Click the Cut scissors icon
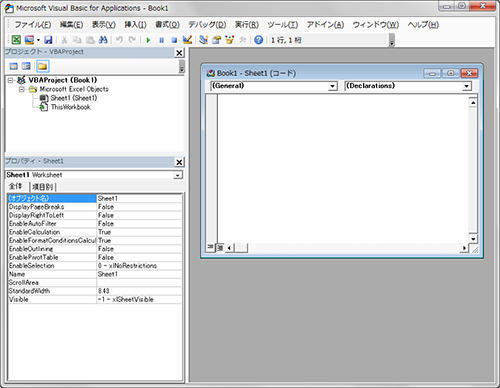500x388 pixels. click(x=64, y=40)
